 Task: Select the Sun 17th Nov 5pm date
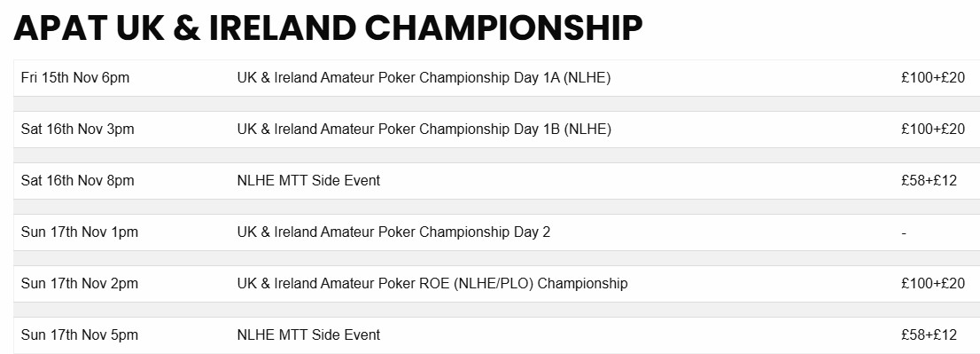pyautogui.click(x=80, y=334)
